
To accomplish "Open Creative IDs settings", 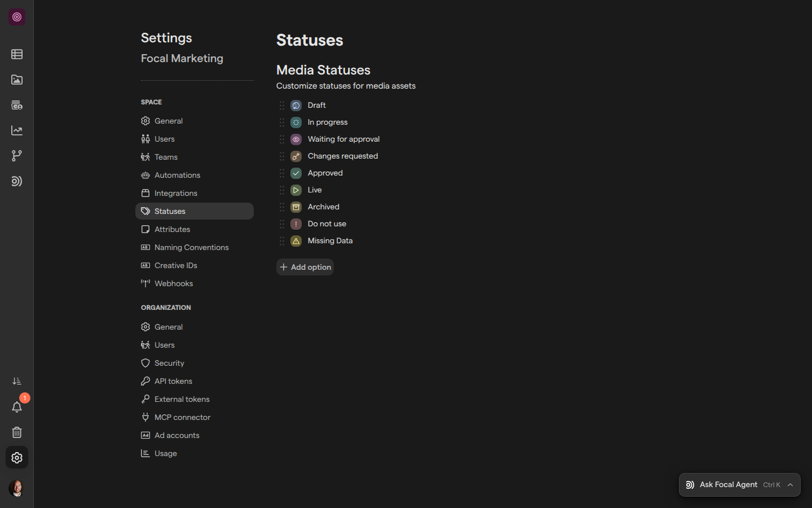I will (x=195, y=265).
